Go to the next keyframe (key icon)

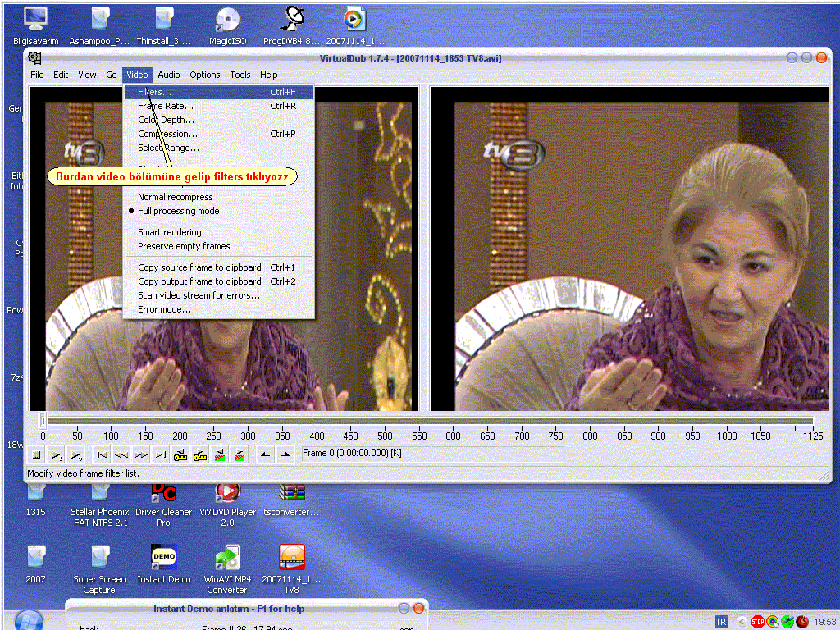200,455
